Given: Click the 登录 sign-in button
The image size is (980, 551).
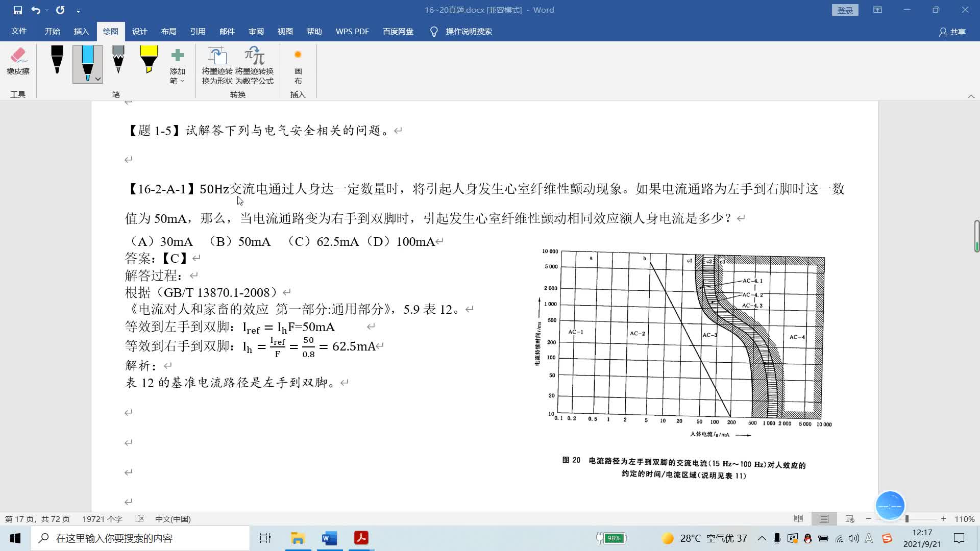Looking at the screenshot, I should coord(845,10).
